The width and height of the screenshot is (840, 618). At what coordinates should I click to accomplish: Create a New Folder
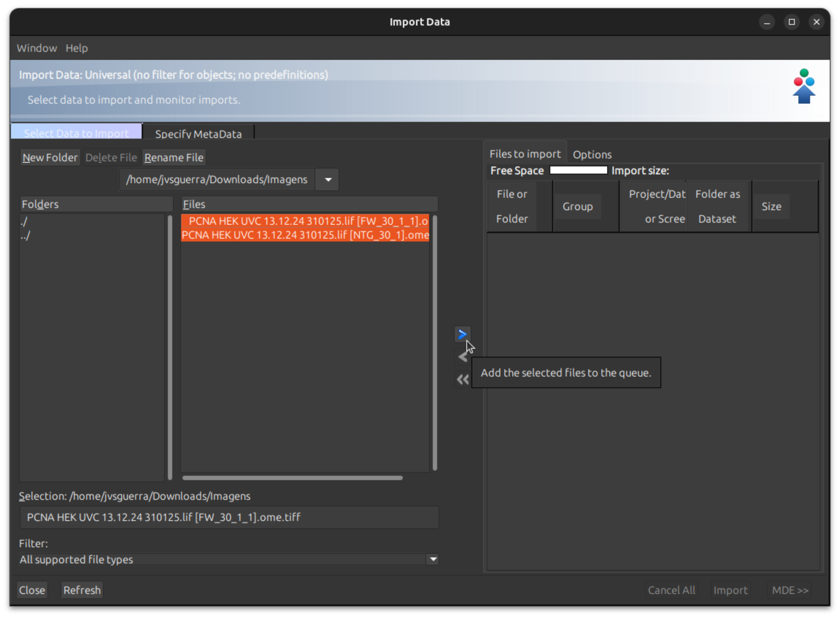pos(50,157)
